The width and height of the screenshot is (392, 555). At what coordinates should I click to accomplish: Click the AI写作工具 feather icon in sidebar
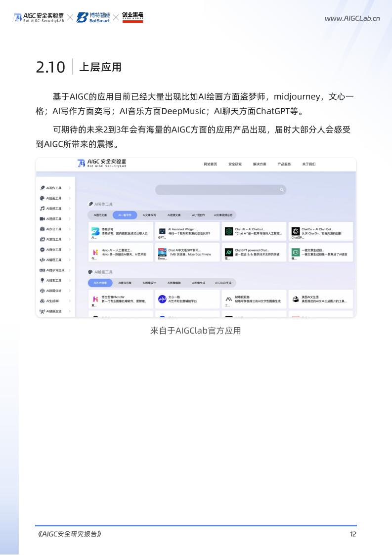tap(43, 188)
